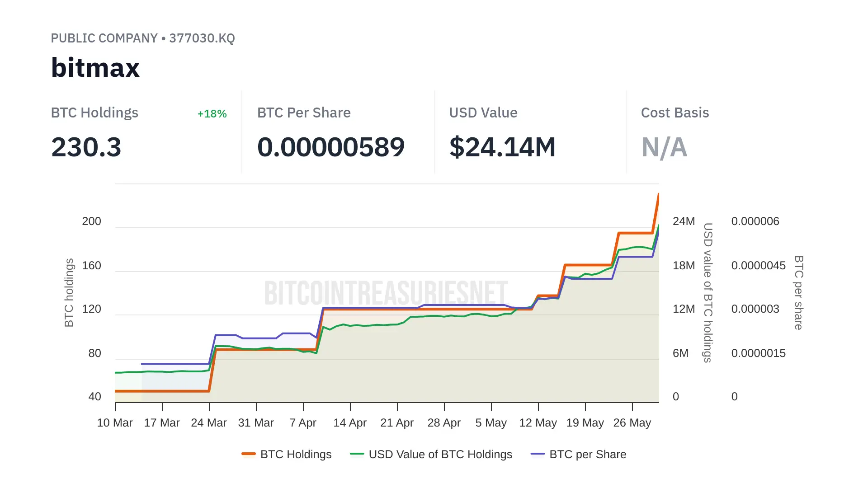868x488 pixels.
Task: Click the 26 May x-axis date label
Action: coord(632,423)
